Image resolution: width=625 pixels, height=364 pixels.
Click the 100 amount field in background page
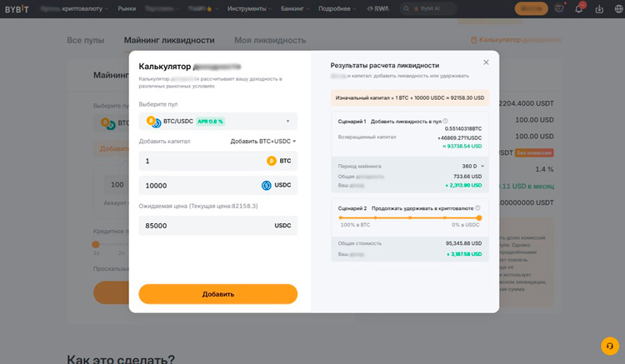coord(117,185)
